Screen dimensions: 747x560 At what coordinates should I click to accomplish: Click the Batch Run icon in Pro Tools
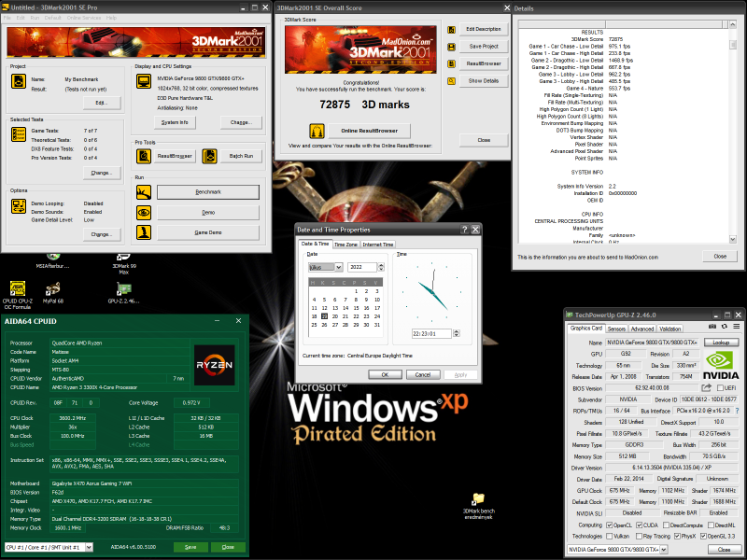[x=209, y=156]
